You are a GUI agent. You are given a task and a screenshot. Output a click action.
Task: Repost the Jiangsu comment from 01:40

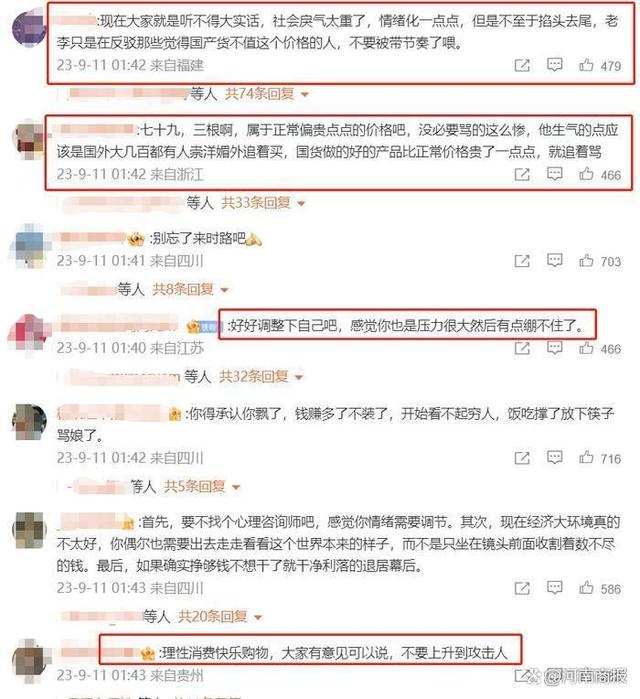[522, 348]
